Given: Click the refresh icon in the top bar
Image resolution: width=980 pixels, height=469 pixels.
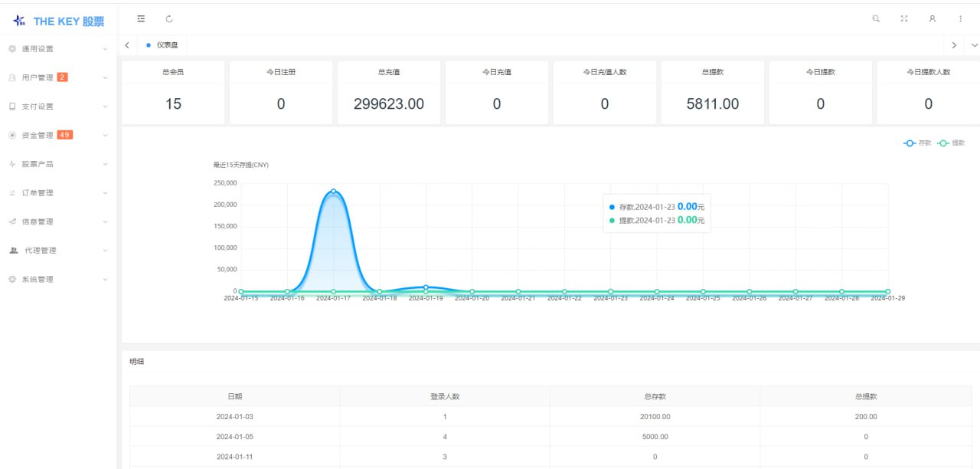Looking at the screenshot, I should click(x=169, y=18).
